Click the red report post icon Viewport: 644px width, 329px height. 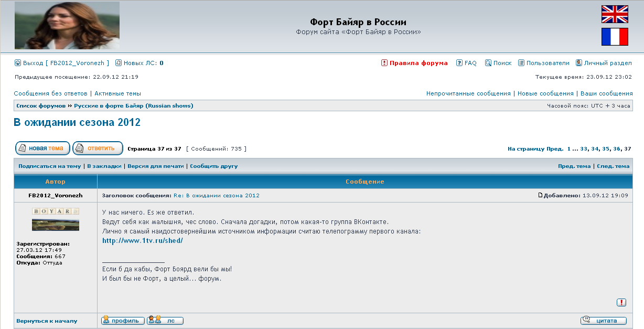coord(621,302)
